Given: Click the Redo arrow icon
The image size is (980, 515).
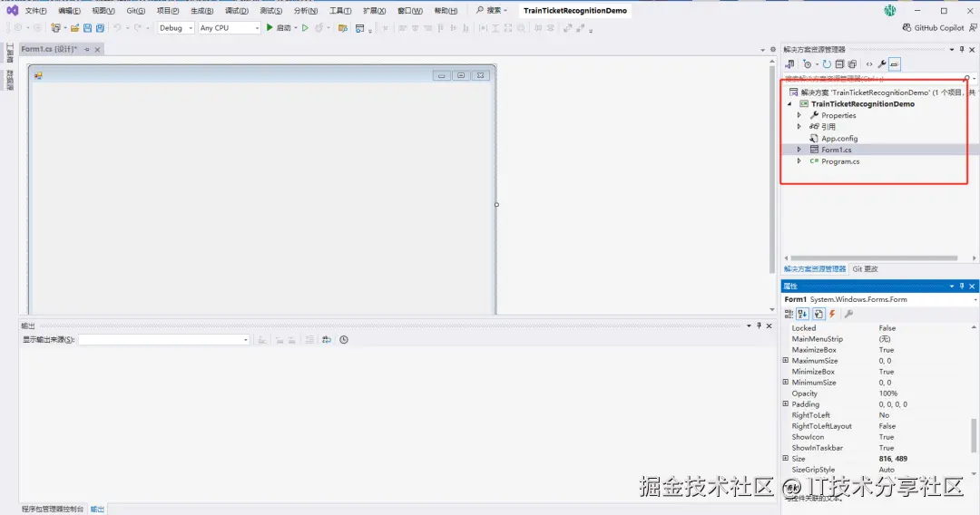Looking at the screenshot, I should click(x=138, y=27).
